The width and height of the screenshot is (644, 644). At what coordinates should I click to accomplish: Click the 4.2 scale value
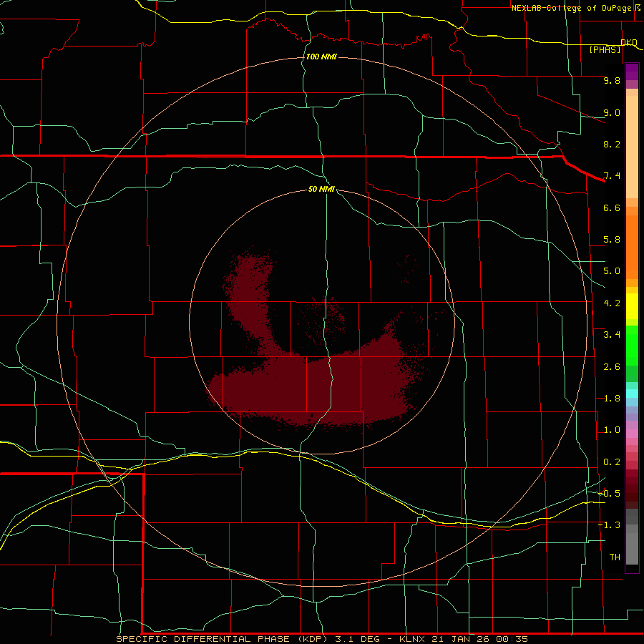tap(612, 303)
